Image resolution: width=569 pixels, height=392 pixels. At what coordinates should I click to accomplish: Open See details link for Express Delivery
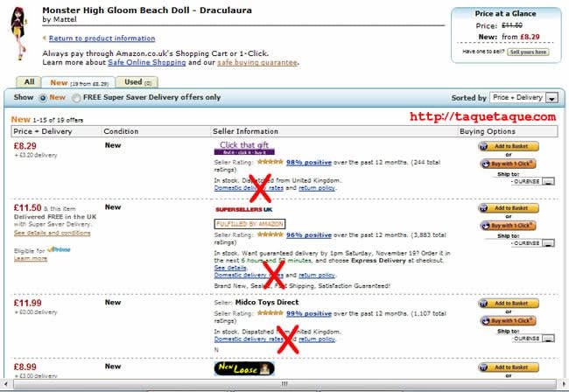coord(230,268)
